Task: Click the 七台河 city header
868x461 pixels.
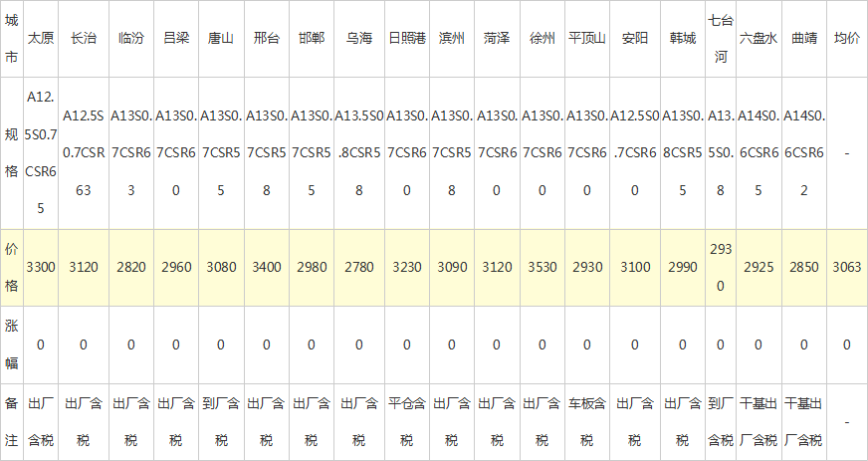Action: point(719,39)
